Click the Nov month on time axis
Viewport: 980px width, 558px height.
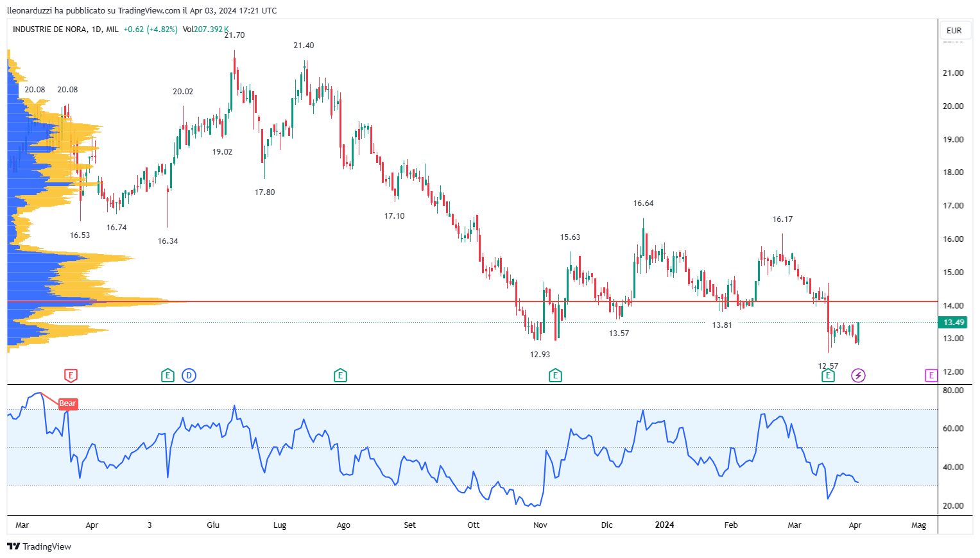[x=540, y=525]
